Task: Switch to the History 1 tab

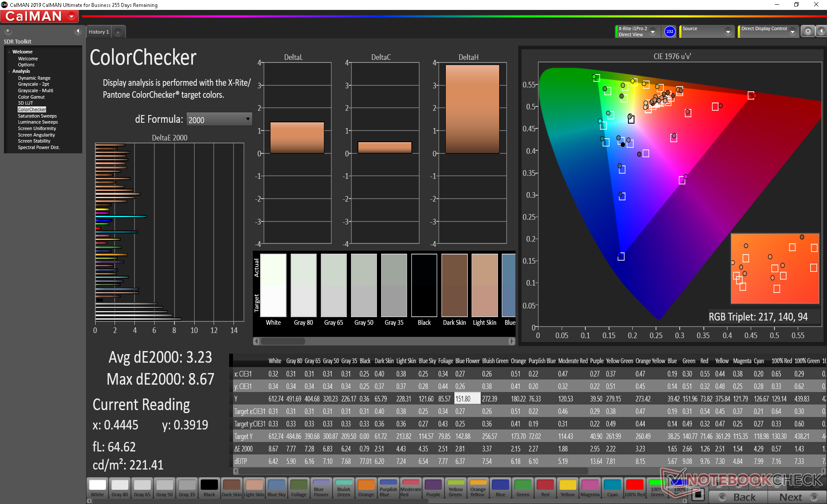Action: click(x=98, y=31)
